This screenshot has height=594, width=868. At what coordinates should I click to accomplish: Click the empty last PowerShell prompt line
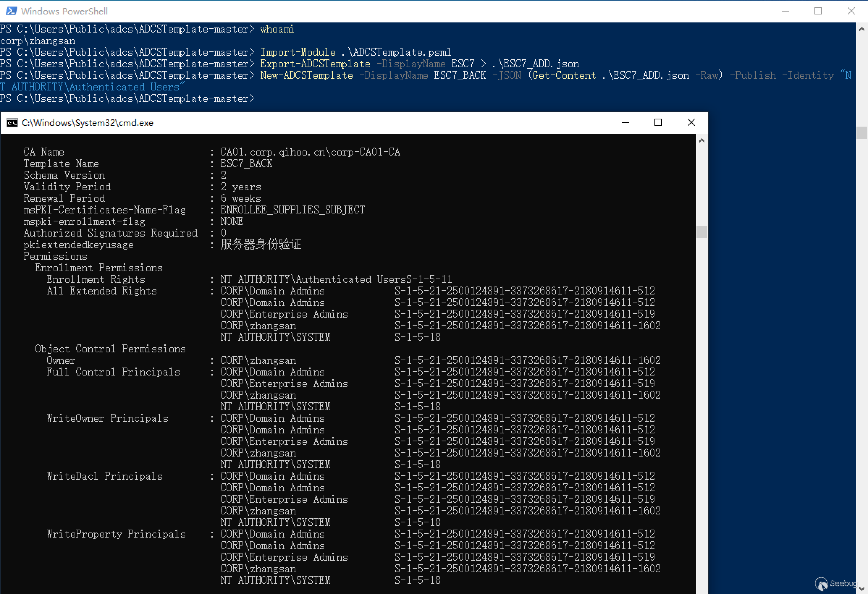click(x=127, y=98)
